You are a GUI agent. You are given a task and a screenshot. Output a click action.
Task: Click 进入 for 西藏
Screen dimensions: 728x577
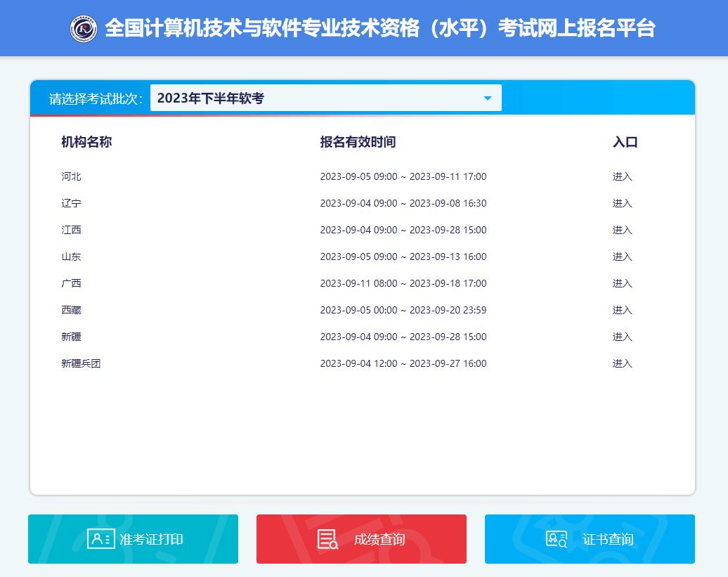622,310
